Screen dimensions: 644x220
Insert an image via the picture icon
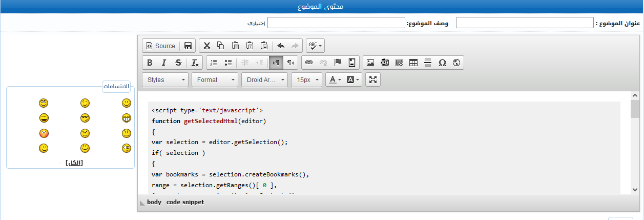click(370, 63)
